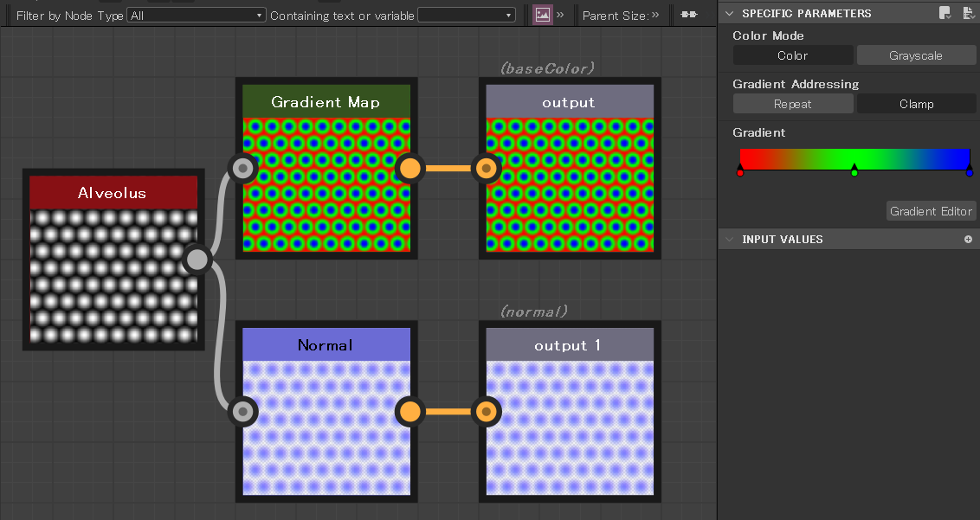Click the plus icon in Input Values
Image resolution: width=980 pixels, height=520 pixels.
(x=968, y=240)
